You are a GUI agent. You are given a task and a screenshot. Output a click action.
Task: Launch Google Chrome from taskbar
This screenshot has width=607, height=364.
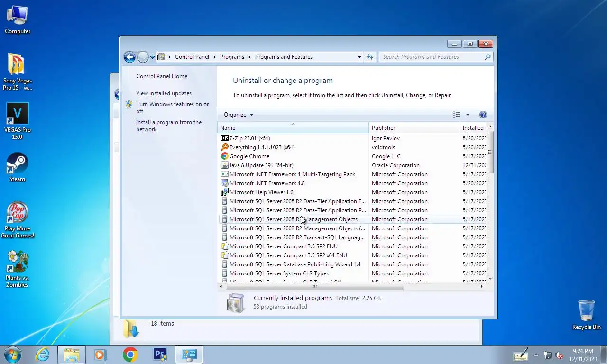pos(130,354)
